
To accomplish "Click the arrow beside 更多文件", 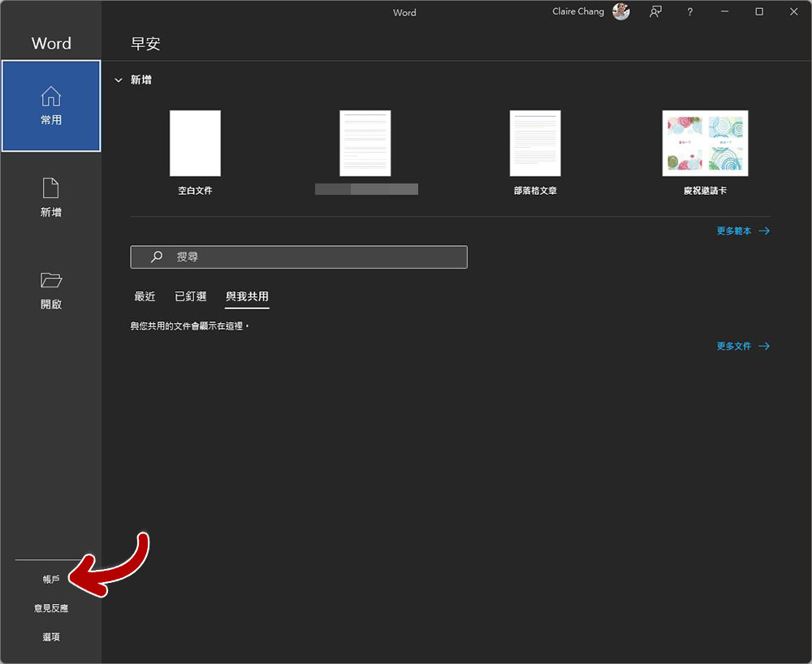I will tap(764, 346).
